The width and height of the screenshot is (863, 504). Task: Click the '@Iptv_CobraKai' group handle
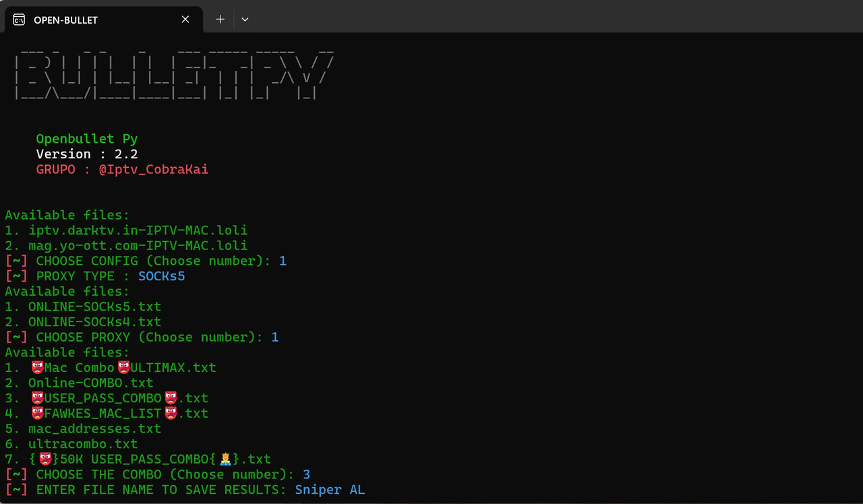click(x=154, y=170)
